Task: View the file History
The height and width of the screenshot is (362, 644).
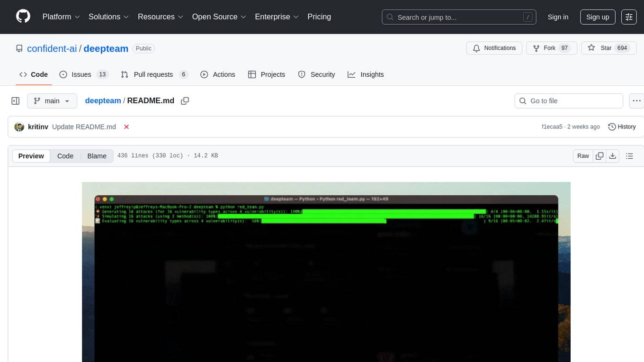Action: [622, 127]
